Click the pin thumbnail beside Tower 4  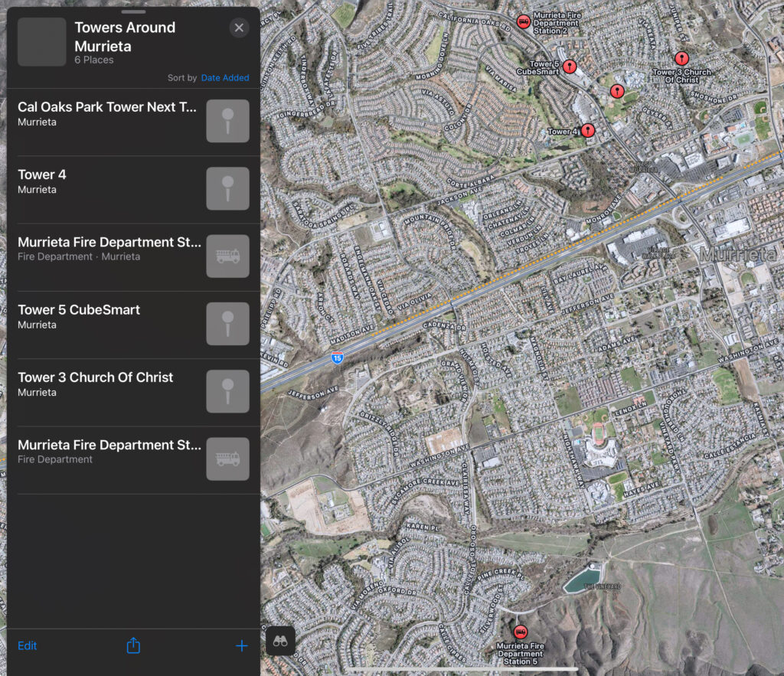227,188
